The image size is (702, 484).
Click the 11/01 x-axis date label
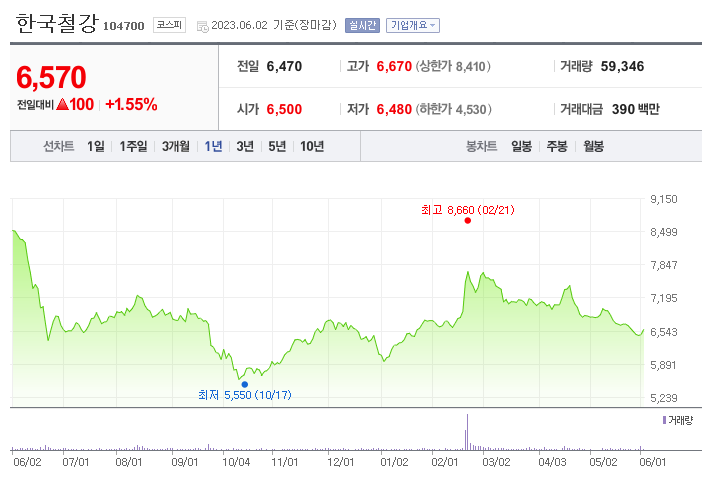click(284, 462)
